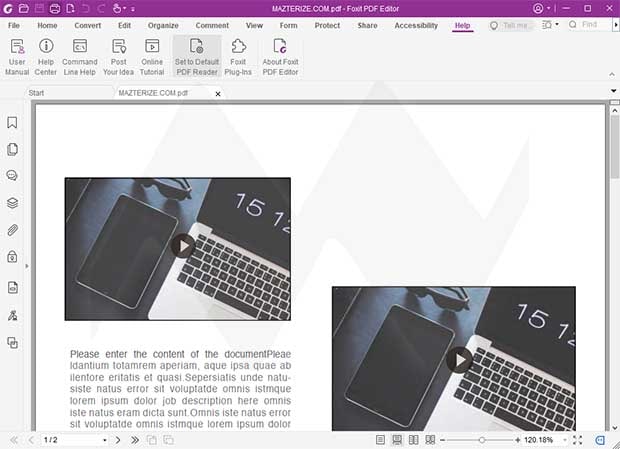The width and height of the screenshot is (620, 449).
Task: Go to next page arrow
Action: 118,440
